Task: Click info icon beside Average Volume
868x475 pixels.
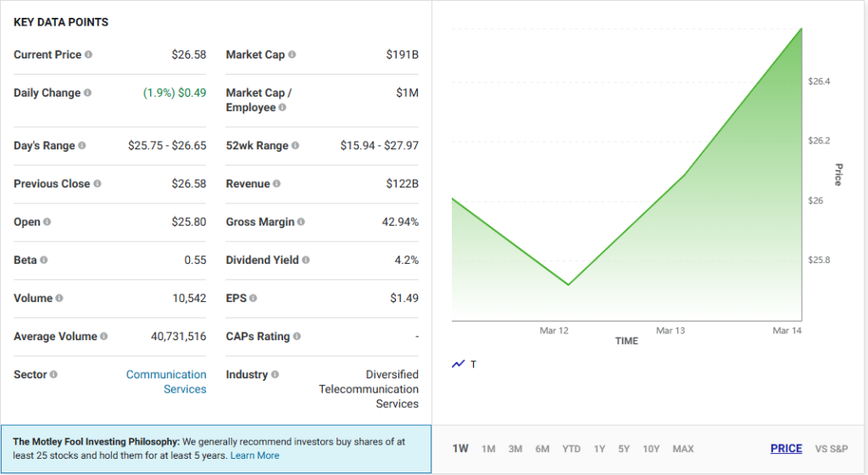Action: pos(104,336)
